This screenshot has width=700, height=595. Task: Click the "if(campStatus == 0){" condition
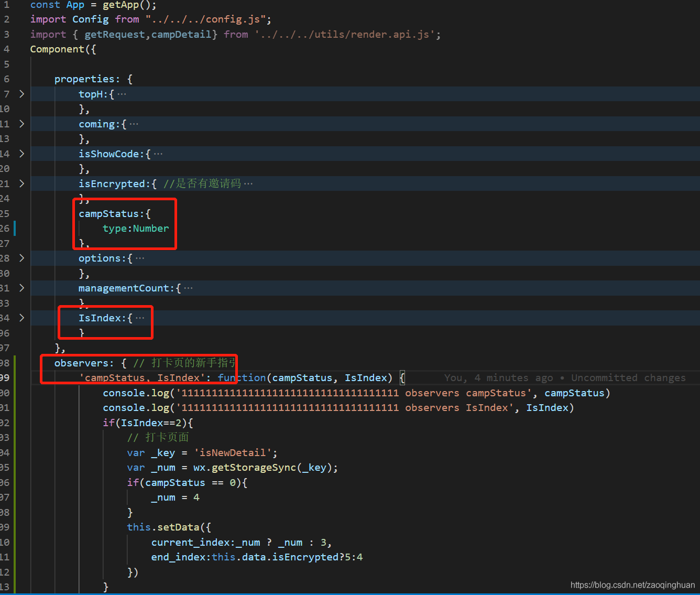coord(187,483)
